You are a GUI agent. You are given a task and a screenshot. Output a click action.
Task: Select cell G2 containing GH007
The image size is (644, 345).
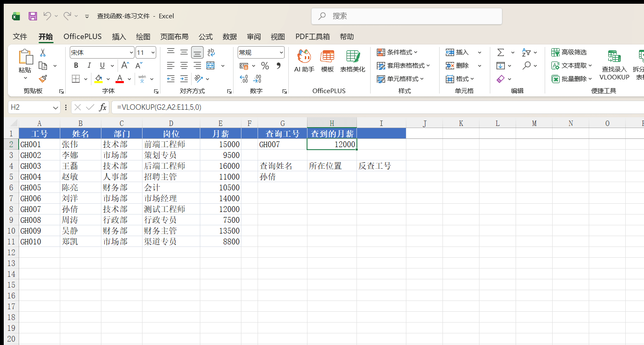click(x=283, y=144)
